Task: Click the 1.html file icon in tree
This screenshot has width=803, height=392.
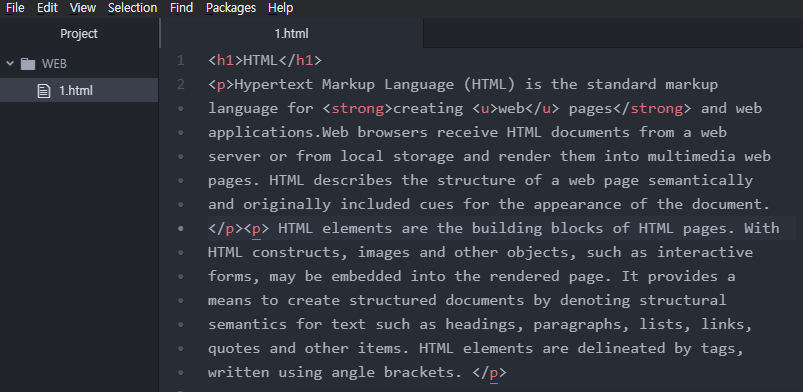Action: [44, 91]
